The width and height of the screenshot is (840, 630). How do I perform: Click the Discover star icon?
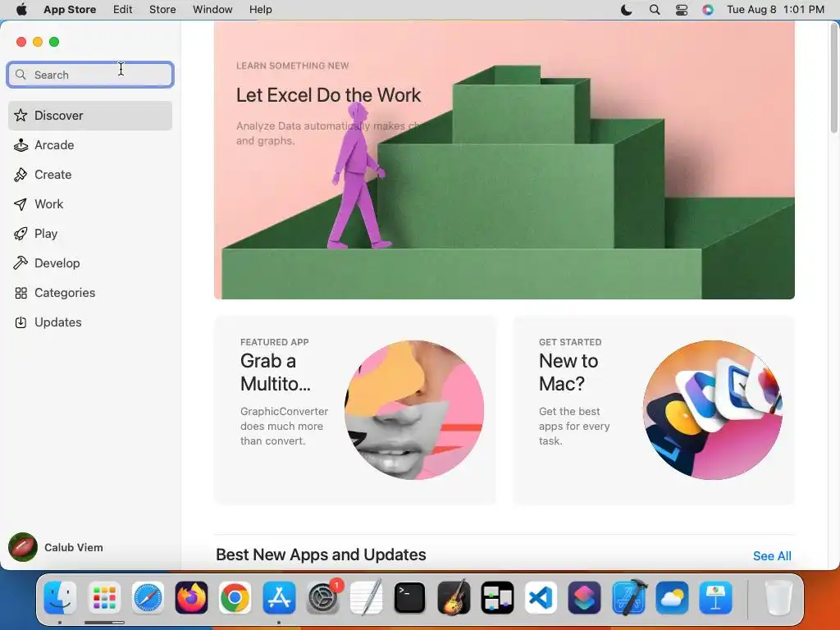[21, 115]
